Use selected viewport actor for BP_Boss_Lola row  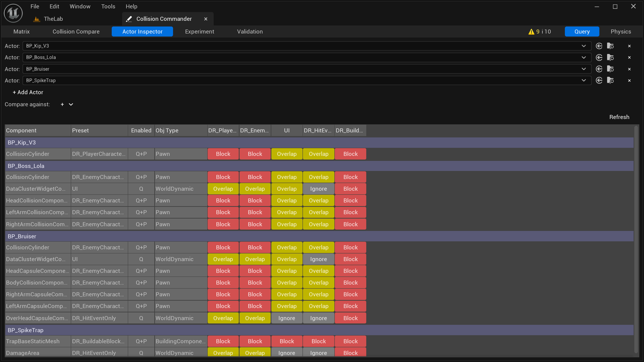599,57
